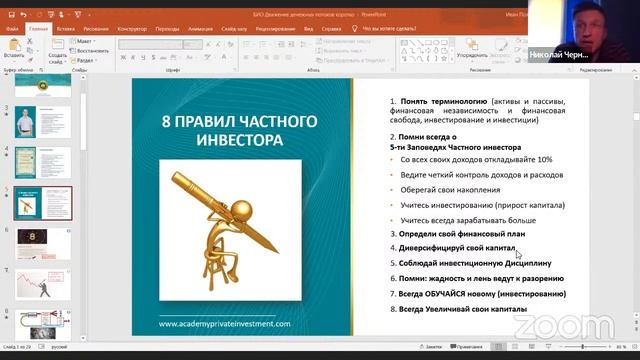Select the slide 7 thumbnail with falling chart
640x360 pixels.
click(x=43, y=284)
